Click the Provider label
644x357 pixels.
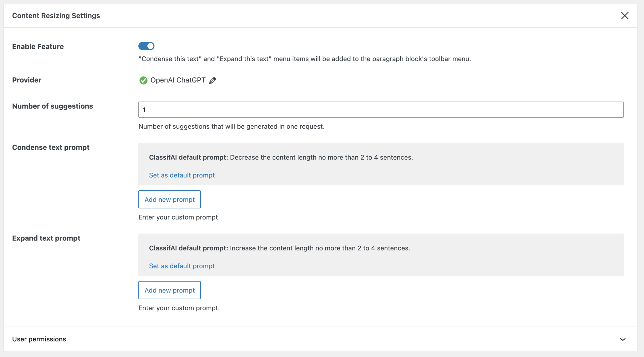27,80
